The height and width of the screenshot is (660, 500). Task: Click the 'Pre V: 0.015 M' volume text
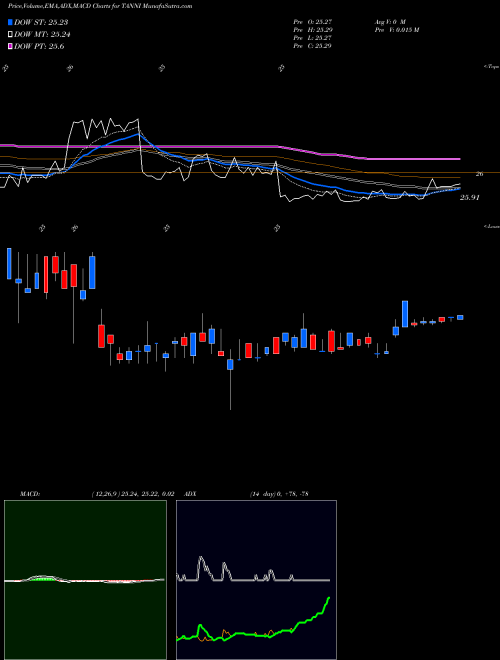(396, 30)
